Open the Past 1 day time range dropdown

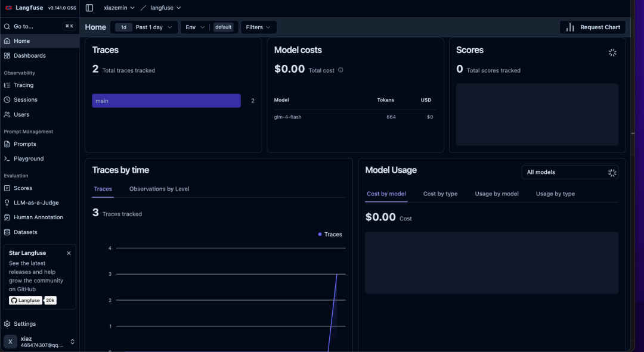tap(144, 27)
